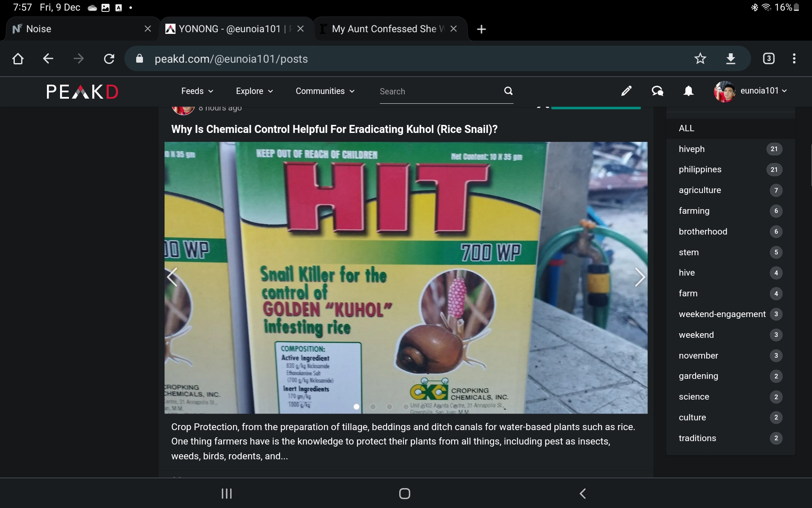812x508 pixels.
Task: Expand the Communities dropdown menu
Action: [325, 91]
